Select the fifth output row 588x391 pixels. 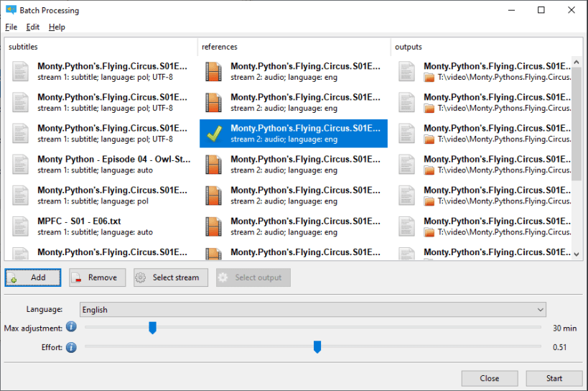tap(482, 195)
